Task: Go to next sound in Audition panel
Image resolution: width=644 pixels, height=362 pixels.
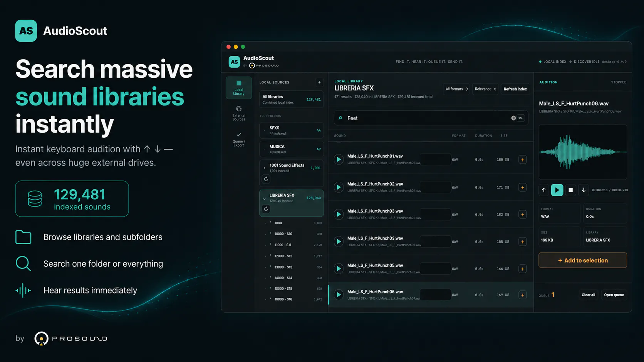Action: 584,190
